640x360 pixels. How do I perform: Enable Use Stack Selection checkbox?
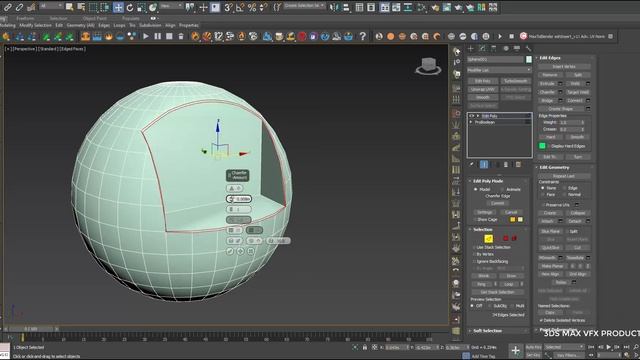coord(474,247)
